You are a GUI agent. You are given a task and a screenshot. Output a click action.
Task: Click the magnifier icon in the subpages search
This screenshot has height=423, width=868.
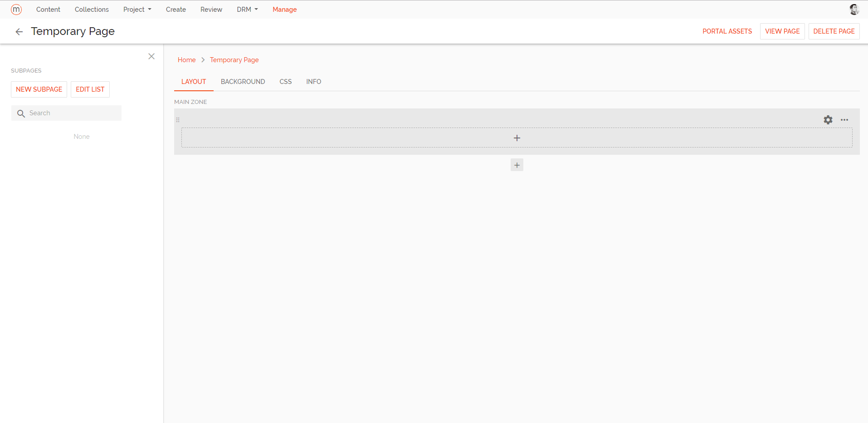click(21, 113)
